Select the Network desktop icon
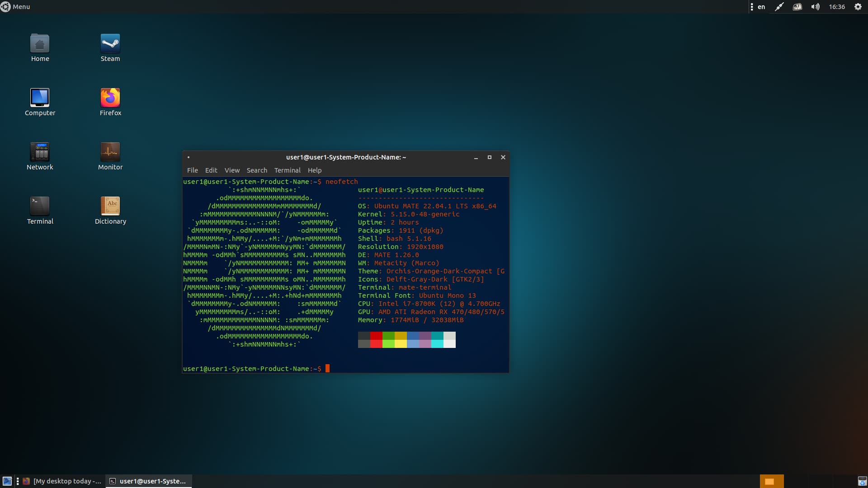 click(x=40, y=152)
